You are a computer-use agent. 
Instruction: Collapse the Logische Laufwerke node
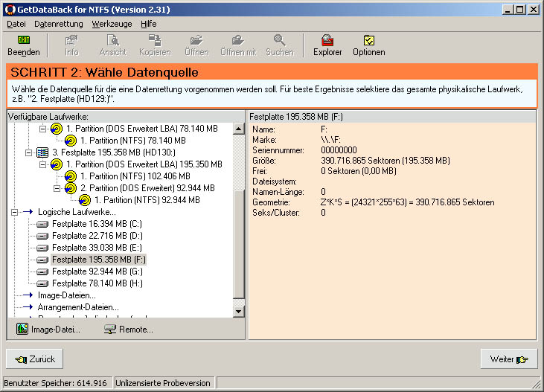pos(15,212)
